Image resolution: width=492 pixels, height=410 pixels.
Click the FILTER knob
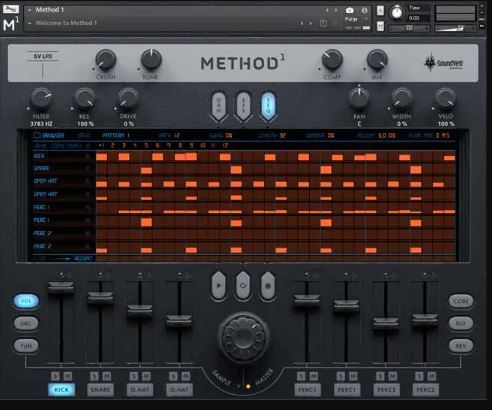click(41, 99)
